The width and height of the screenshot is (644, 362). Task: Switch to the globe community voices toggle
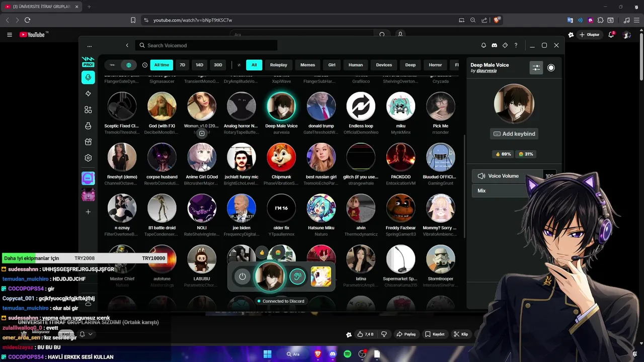pos(129,65)
